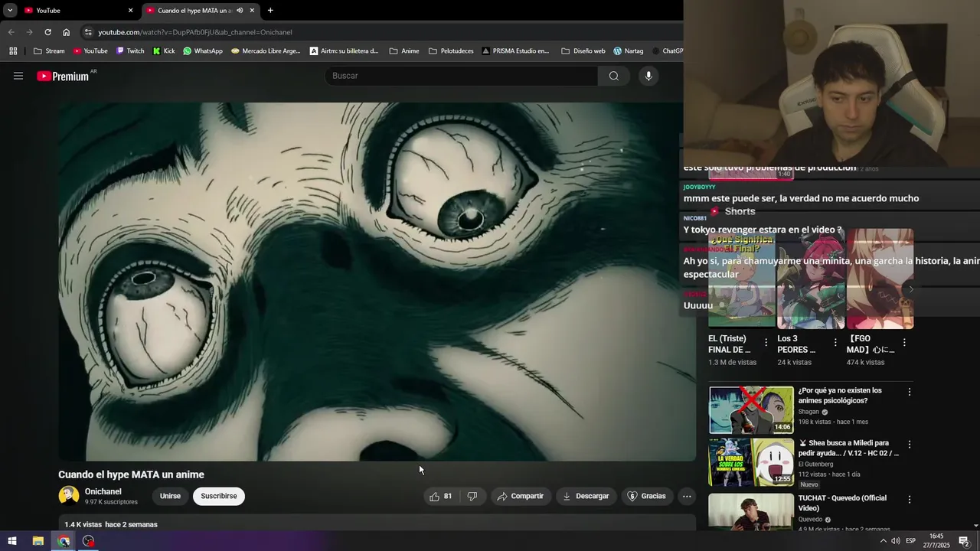Open the Pelotudeces bookmarks folder
Image resolution: width=980 pixels, height=551 pixels.
[451, 51]
